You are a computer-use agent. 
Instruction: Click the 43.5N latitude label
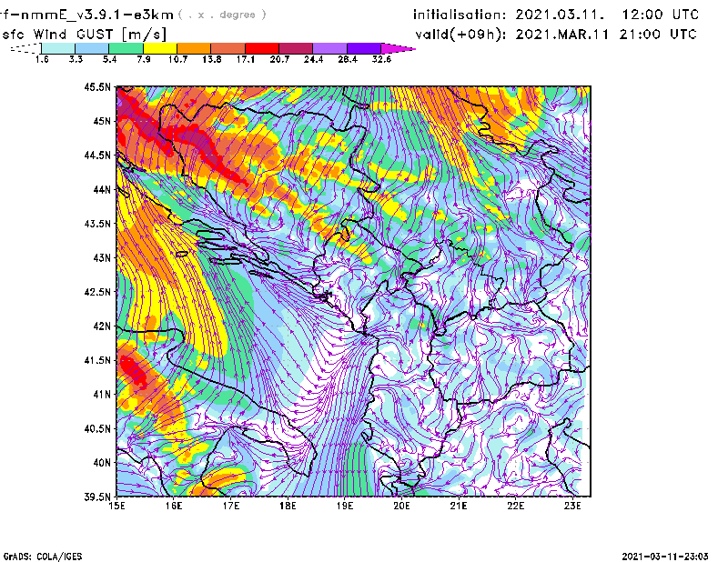(x=97, y=224)
